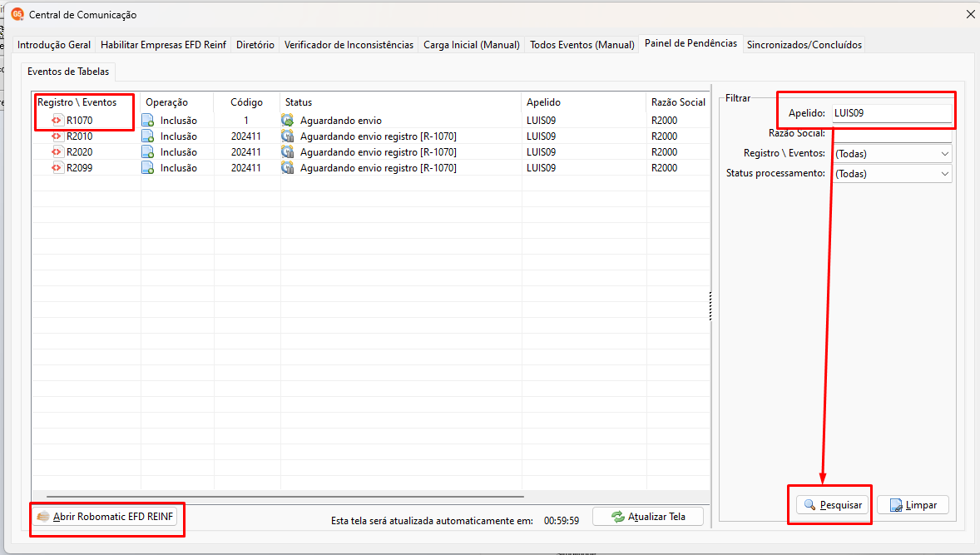Click the Pesquisar button
980x555 pixels.
(x=833, y=504)
